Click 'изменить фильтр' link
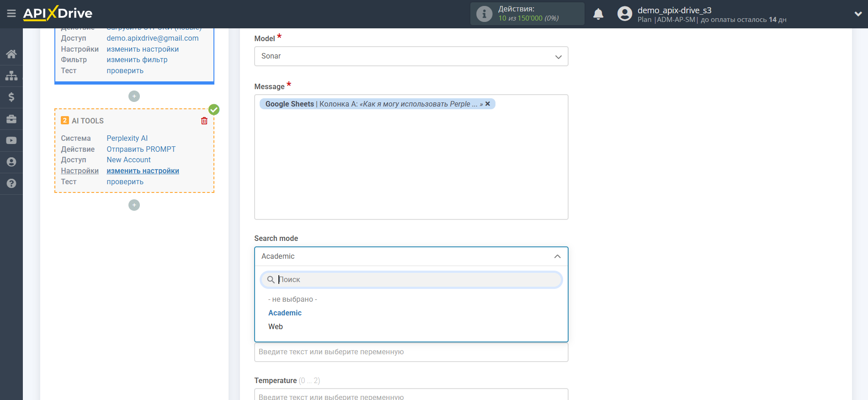 [x=137, y=59]
